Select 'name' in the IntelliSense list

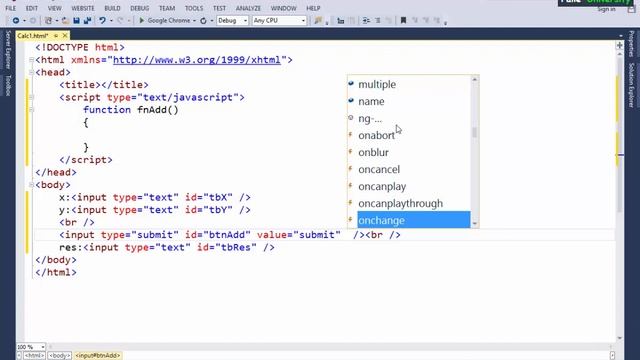point(409,101)
